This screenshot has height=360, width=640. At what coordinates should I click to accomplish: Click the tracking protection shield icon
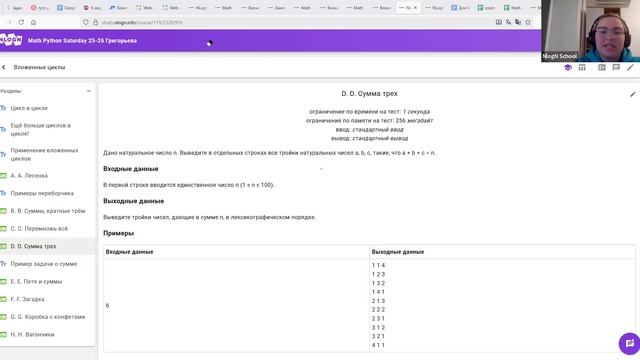pos(86,22)
